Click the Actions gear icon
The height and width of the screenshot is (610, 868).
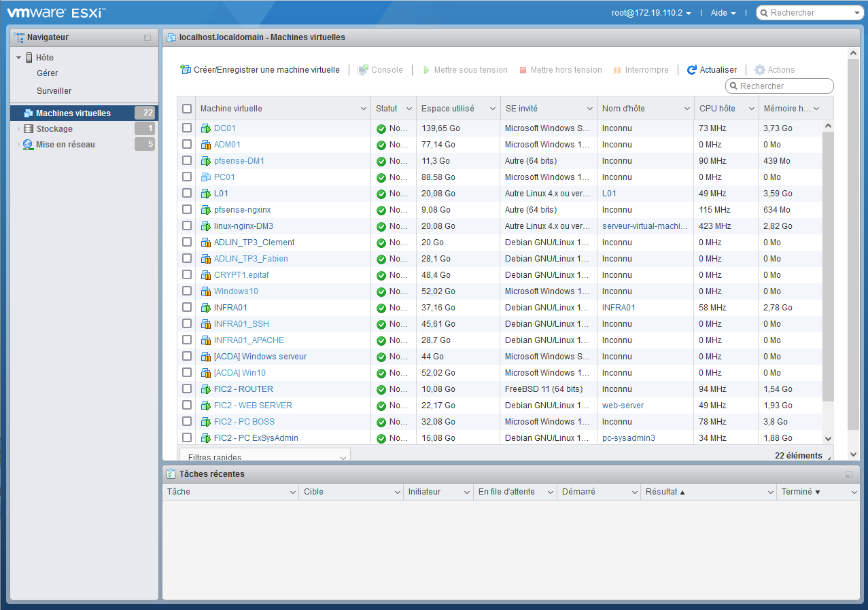click(760, 70)
